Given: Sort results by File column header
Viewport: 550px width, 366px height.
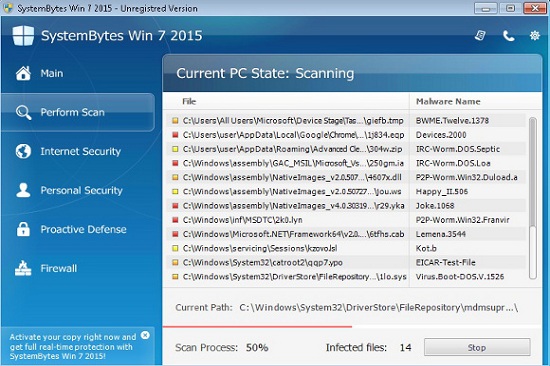Looking at the screenshot, I should click(x=189, y=101).
